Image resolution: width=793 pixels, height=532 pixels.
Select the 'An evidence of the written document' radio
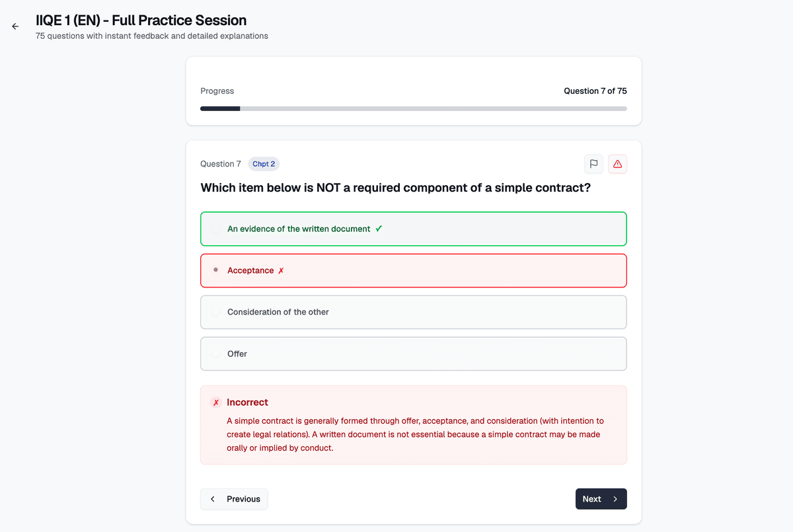pyautogui.click(x=215, y=229)
